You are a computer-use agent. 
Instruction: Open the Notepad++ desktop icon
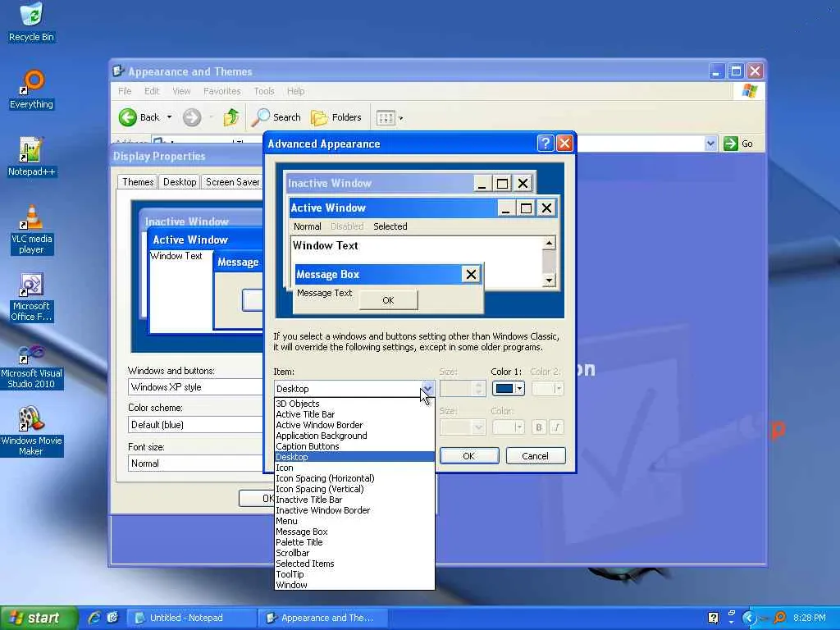pos(31,157)
